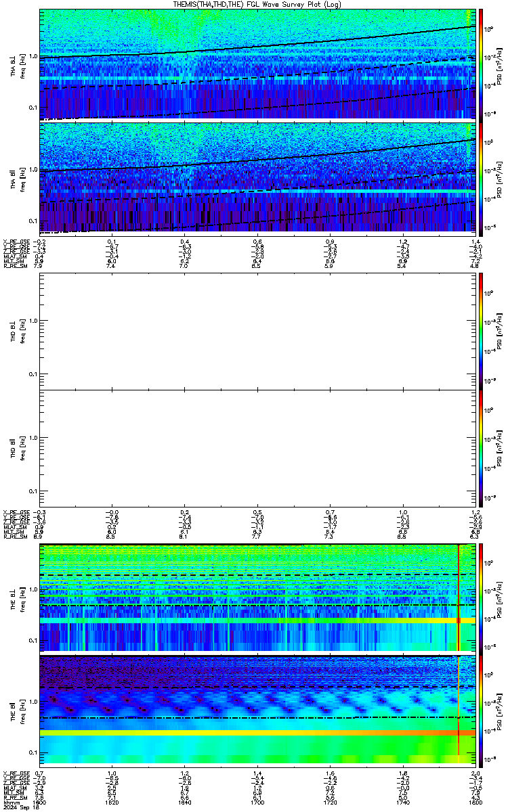The image size is (508, 812).
Task: Click the X_RE_GSE row label under the THE panels
Action: pos(16,773)
